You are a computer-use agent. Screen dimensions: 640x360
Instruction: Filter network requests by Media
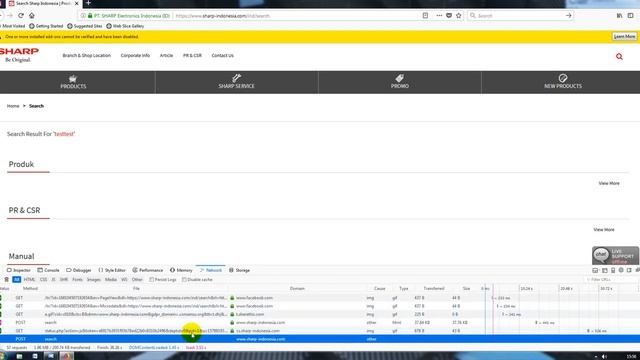[x=111, y=280]
